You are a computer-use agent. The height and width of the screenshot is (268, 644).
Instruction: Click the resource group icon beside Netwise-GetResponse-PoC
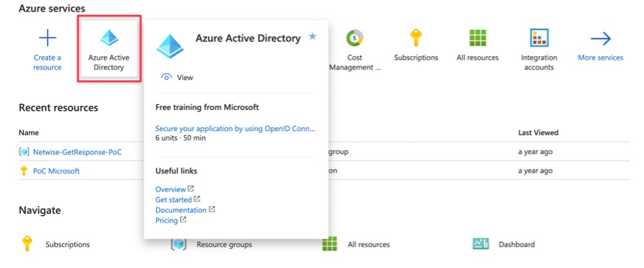(x=24, y=152)
